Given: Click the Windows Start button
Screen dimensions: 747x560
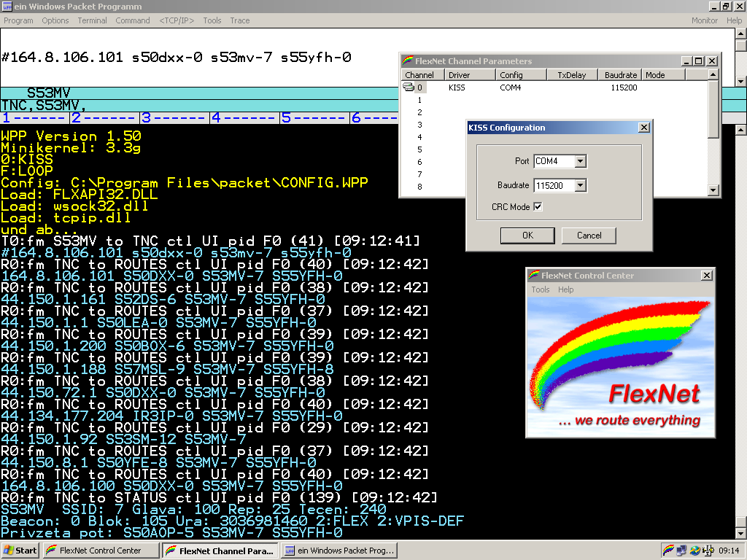Looking at the screenshot, I should 20,551.
